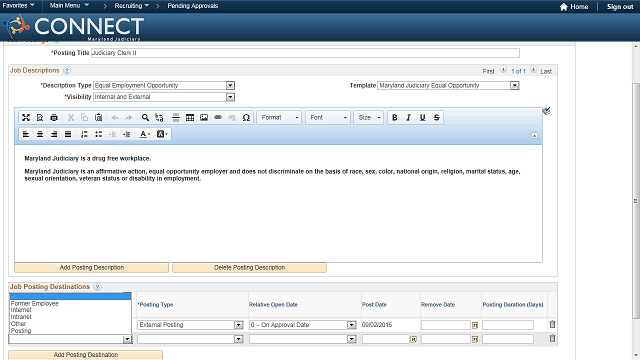The image size is (640, 360).
Task: Open Job Descriptions help icon
Action: (67, 71)
